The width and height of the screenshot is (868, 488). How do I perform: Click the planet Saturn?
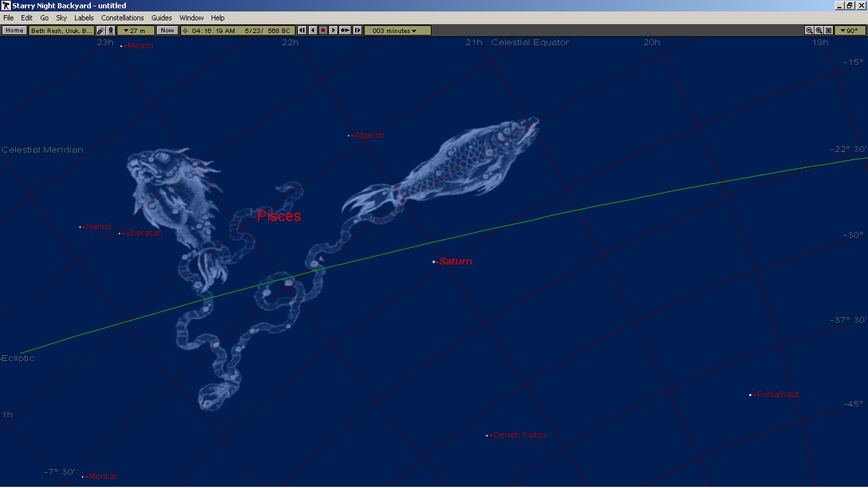434,261
